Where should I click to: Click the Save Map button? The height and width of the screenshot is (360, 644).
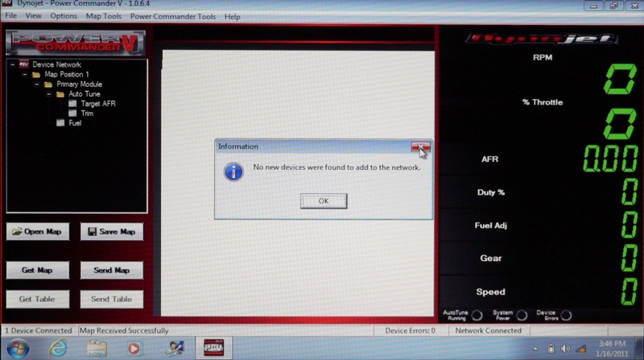tap(111, 232)
